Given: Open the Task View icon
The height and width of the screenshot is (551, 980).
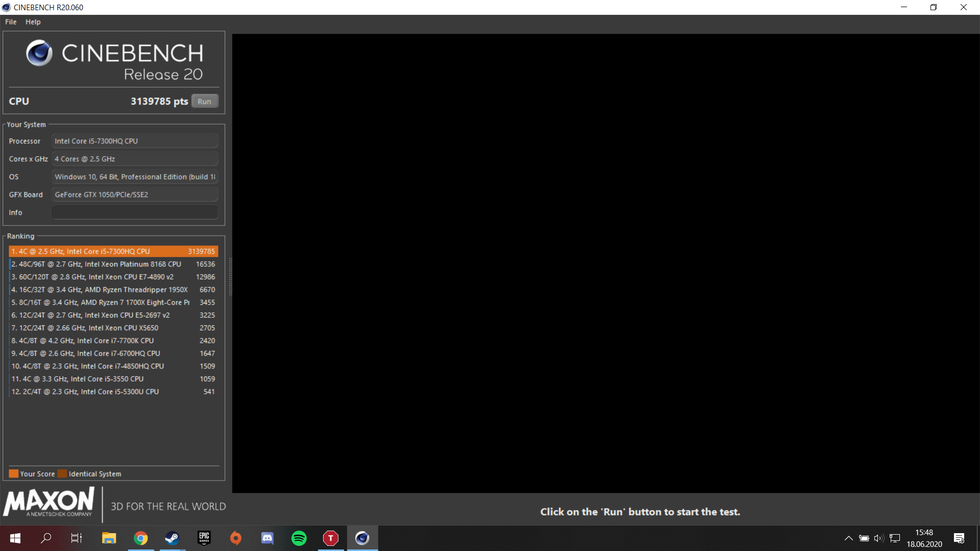Looking at the screenshot, I should click(x=77, y=538).
